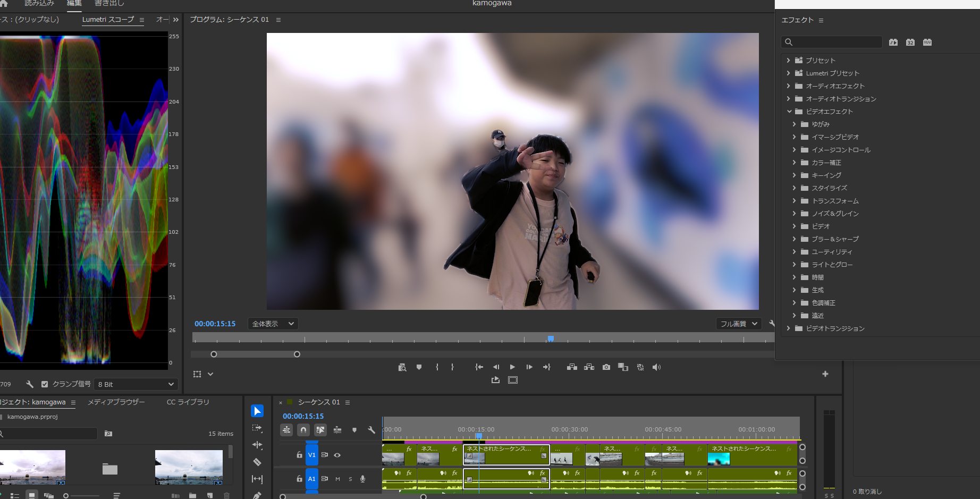This screenshot has height=499, width=980.
Task: Select the Razor tool in timeline toolbox
Action: coord(257,462)
